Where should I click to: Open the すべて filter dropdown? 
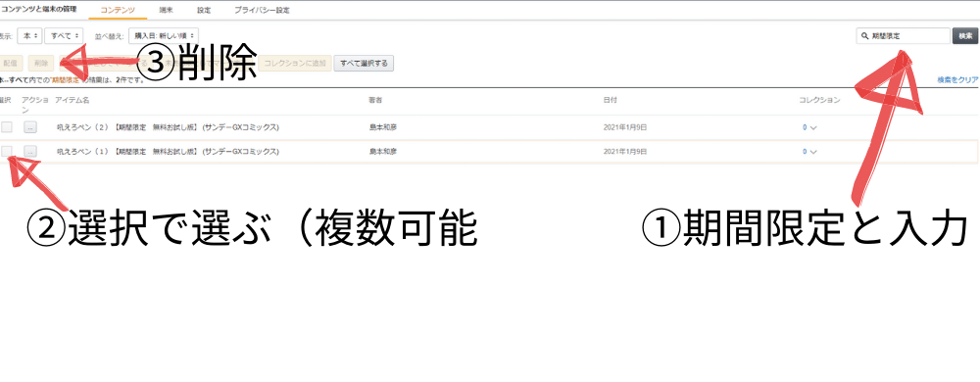click(x=63, y=36)
